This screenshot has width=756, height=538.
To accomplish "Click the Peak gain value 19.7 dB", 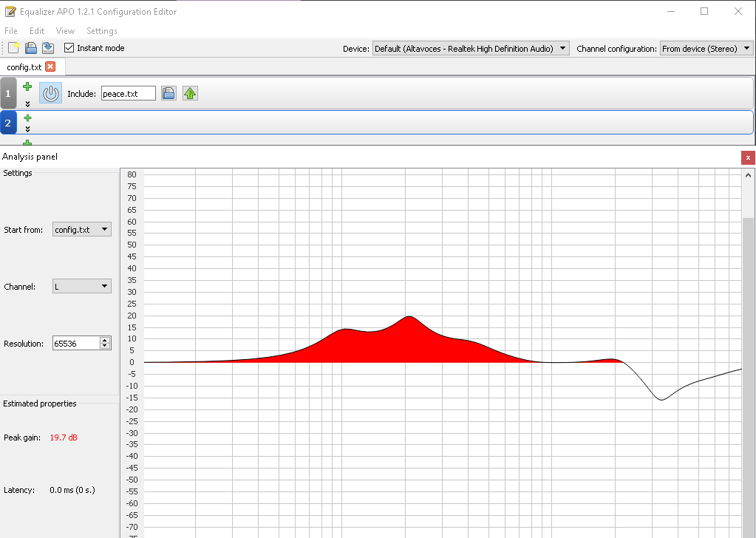I will tap(64, 437).
